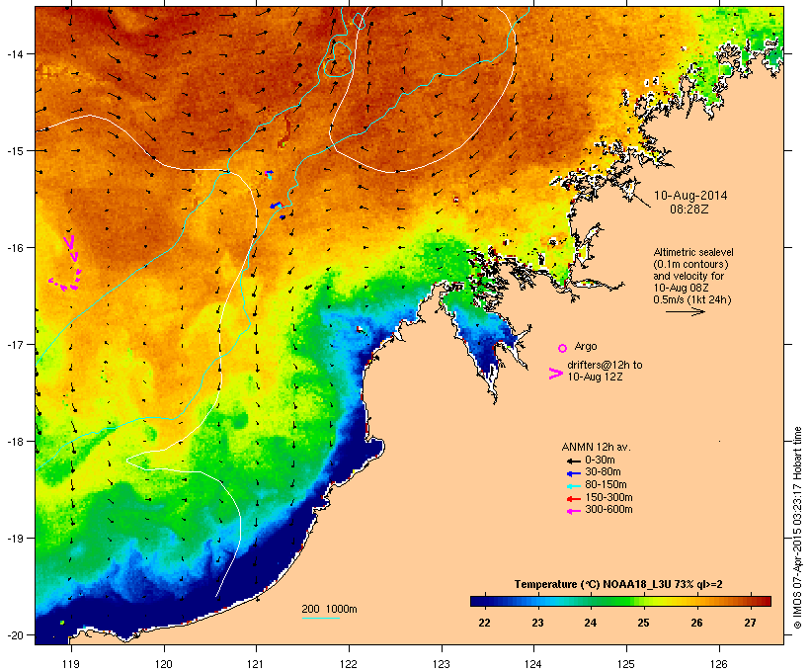Screen dimensions: 810x672
Task: Click the cyan 80-150m legend arrow
Action: point(573,486)
